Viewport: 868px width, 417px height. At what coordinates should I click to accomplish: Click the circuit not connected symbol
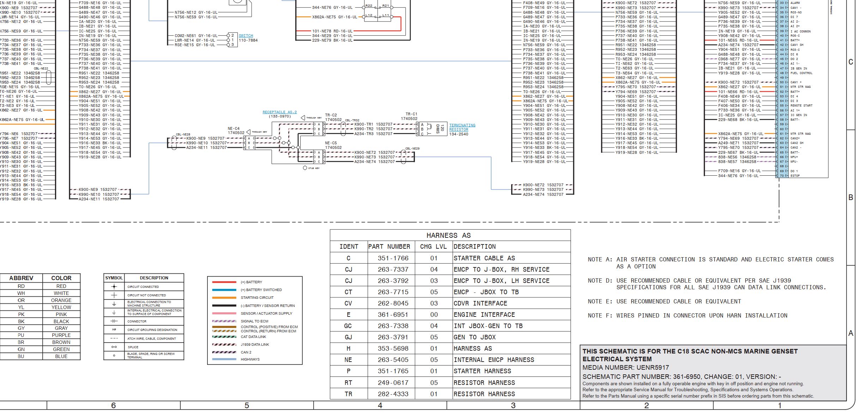[114, 295]
